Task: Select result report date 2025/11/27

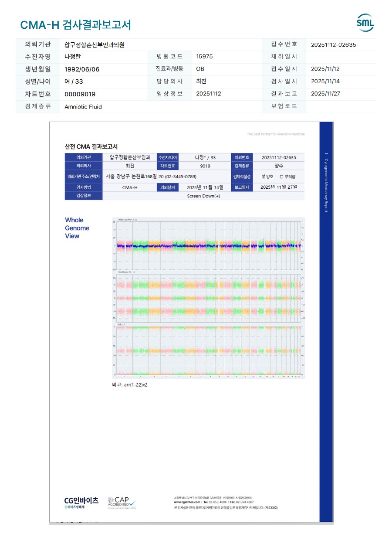Action: pos(325,94)
